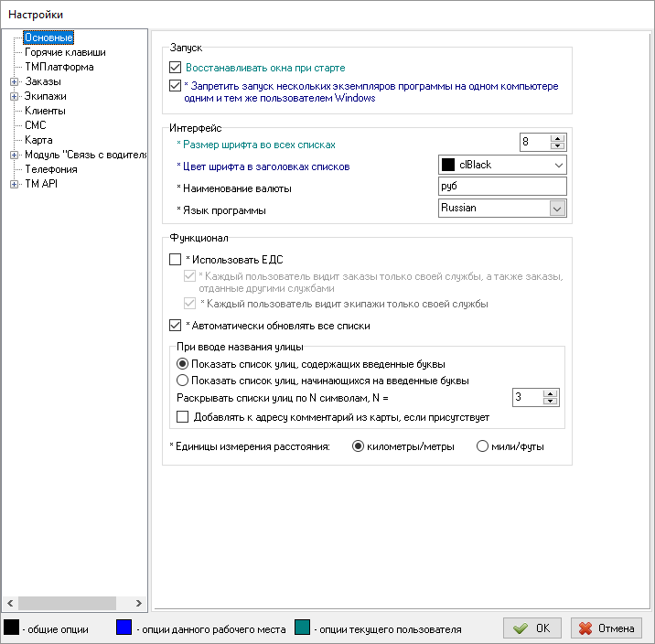Screen dimensions: 655x644
Task: Select 'мили/футы' distance units
Action: point(482,446)
